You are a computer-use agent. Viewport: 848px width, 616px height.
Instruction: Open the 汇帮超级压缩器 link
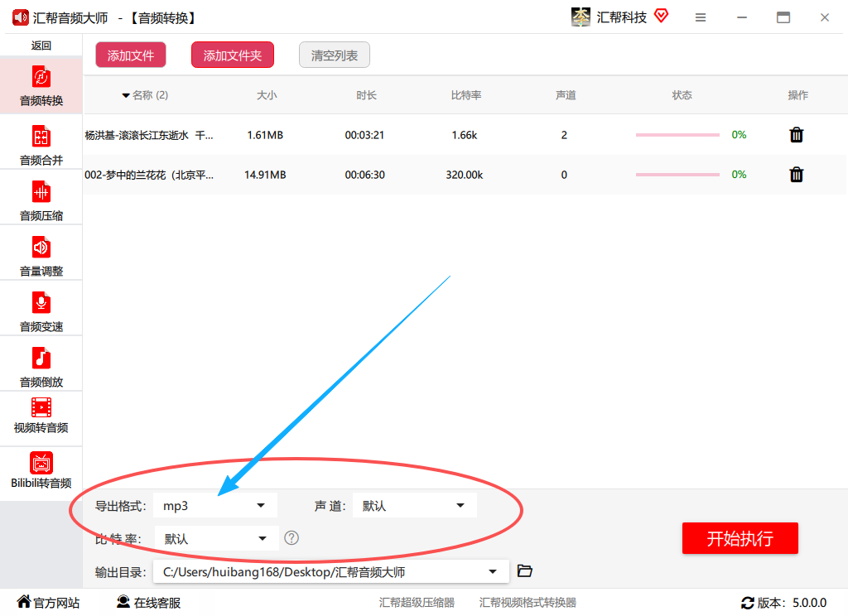(417, 603)
